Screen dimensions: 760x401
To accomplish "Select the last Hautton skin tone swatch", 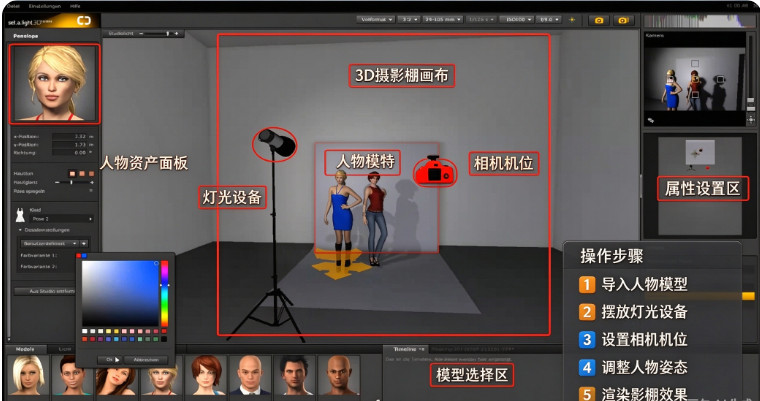I will point(91,173).
